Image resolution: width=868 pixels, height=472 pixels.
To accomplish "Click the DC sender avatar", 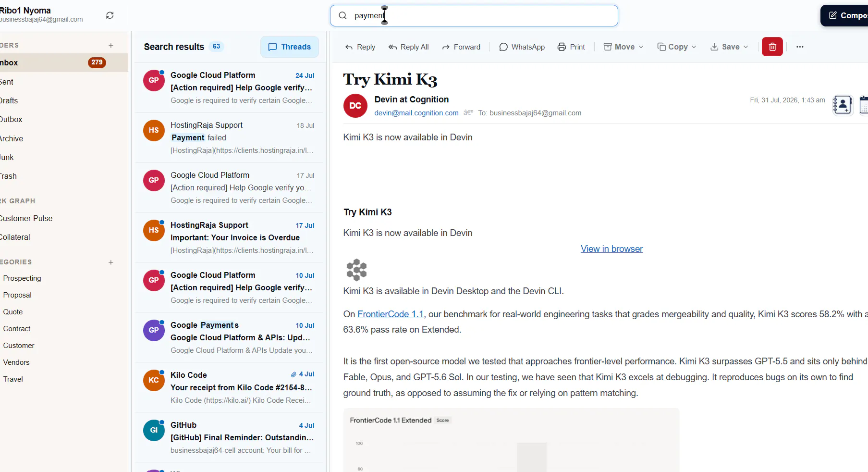I will tap(355, 106).
